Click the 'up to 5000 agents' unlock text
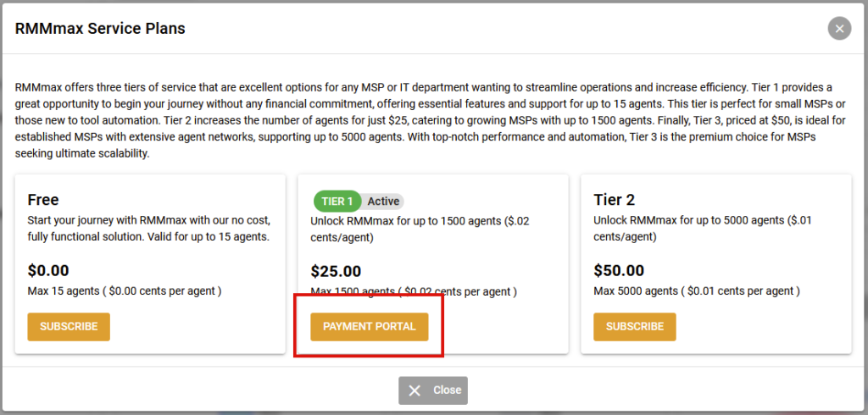Screen dimensions: 868x415 coord(702,230)
